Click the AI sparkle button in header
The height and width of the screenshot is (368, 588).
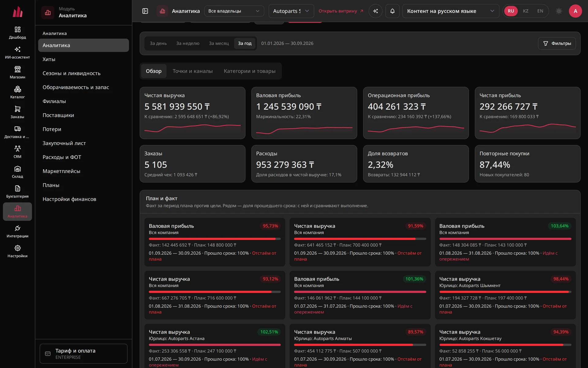[375, 11]
